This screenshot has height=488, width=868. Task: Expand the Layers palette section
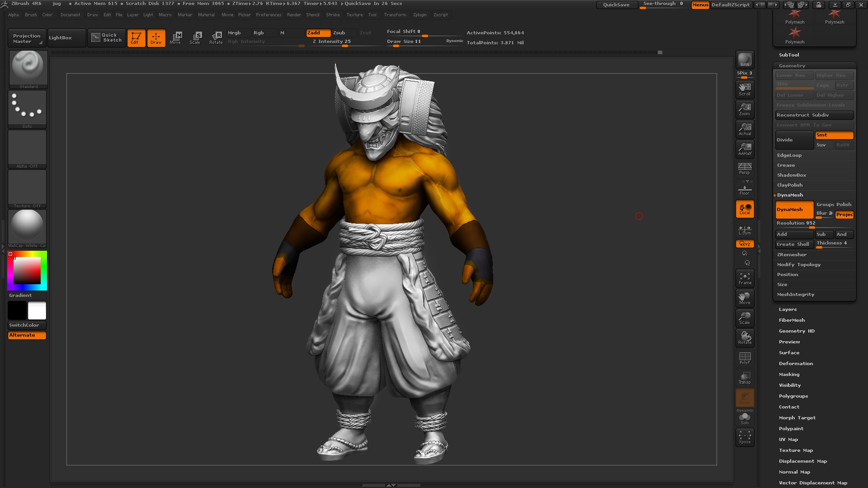point(788,310)
